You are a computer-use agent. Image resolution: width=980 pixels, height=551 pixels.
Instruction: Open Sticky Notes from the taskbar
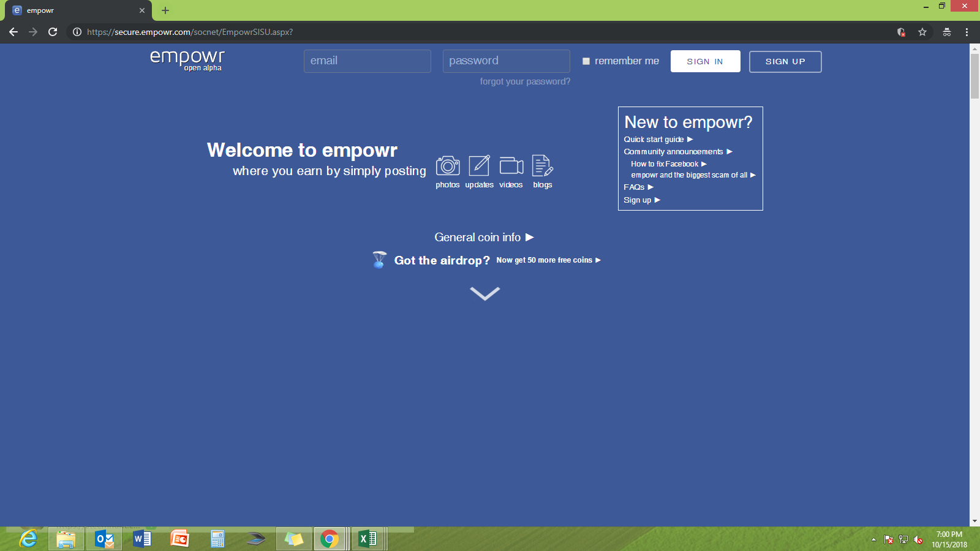[x=294, y=539]
